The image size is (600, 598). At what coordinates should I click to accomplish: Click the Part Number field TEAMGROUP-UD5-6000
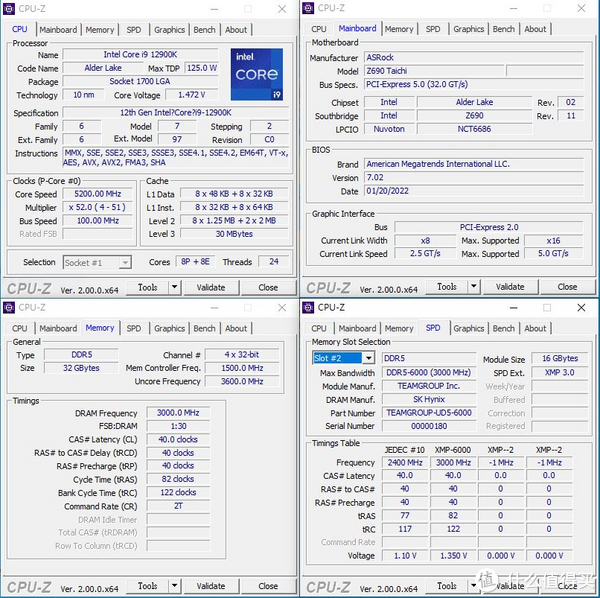pyautogui.click(x=429, y=413)
